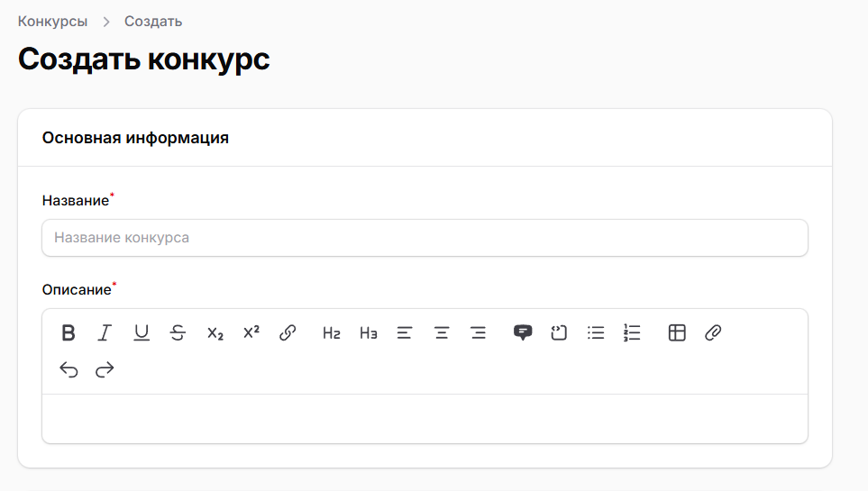
Task: Toggle italic text formatting
Action: [105, 332]
